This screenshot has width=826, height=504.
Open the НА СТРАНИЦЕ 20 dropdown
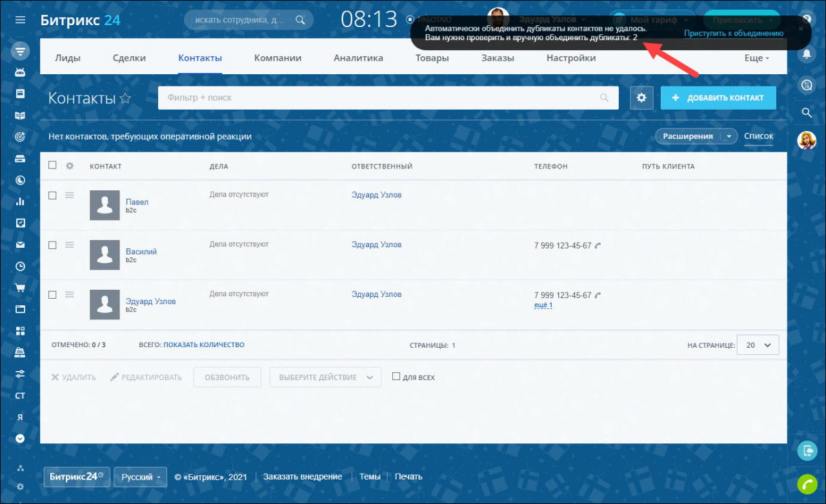pyautogui.click(x=758, y=345)
